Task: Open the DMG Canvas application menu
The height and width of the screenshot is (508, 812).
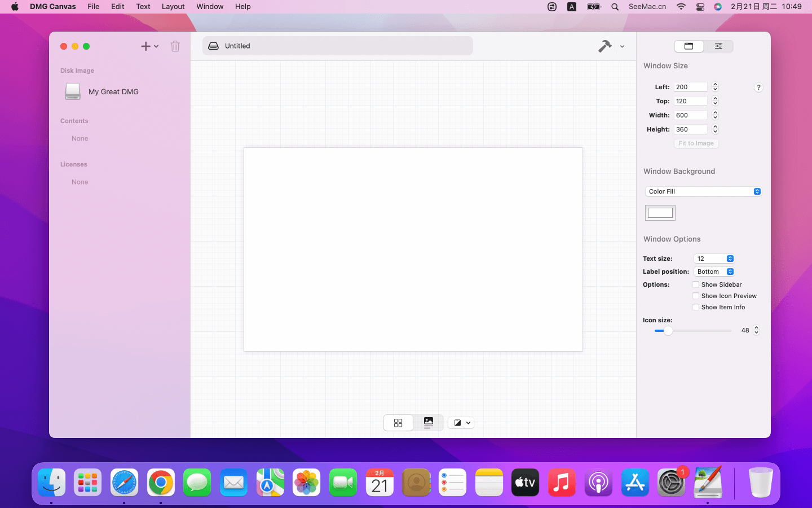Action: pos(53,7)
